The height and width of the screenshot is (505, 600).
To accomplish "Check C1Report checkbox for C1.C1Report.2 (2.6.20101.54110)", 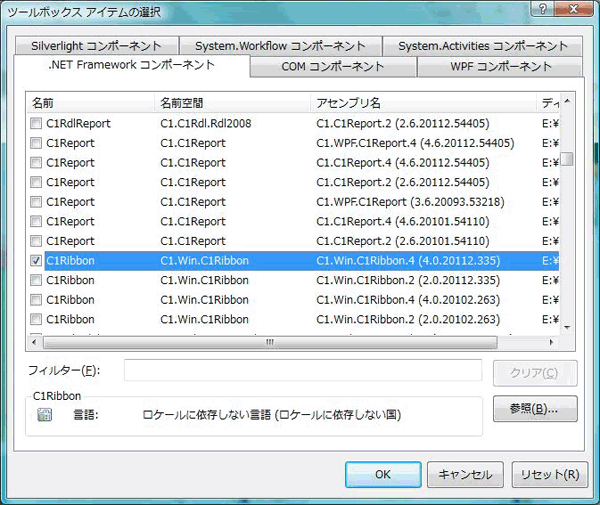I will coord(36,241).
